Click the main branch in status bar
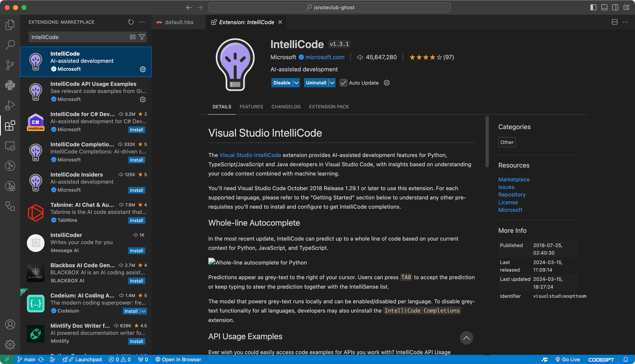This screenshot has height=364, width=635. 26,360
